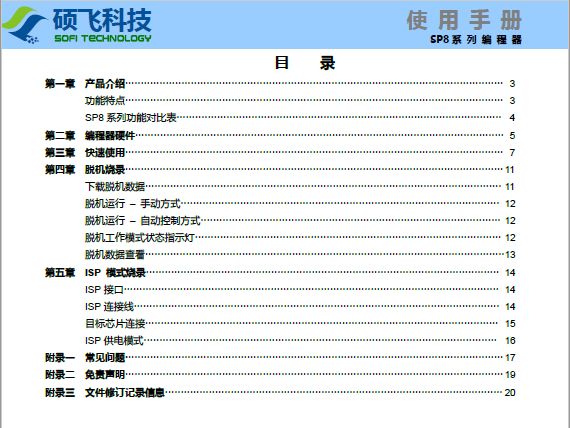The height and width of the screenshot is (428, 570).
Task: Open 第三章 快速使用 chapter
Action: (280, 152)
